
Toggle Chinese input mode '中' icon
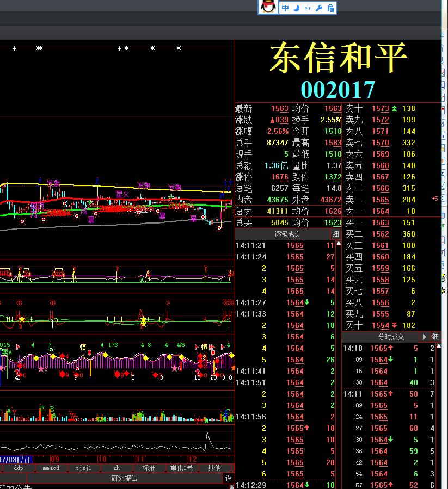click(x=285, y=8)
